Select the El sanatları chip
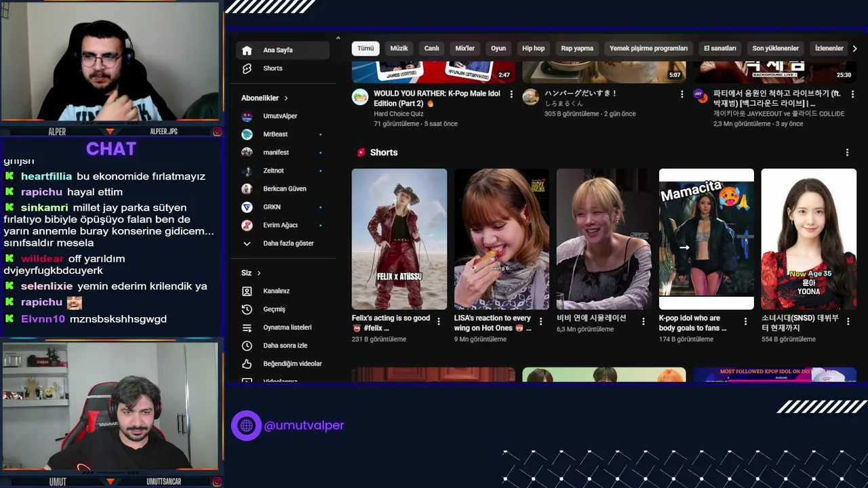868x488 pixels. click(x=720, y=48)
